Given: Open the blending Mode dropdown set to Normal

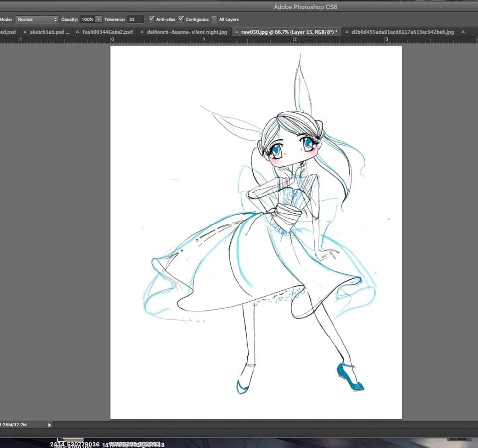Looking at the screenshot, I should pyautogui.click(x=37, y=19).
